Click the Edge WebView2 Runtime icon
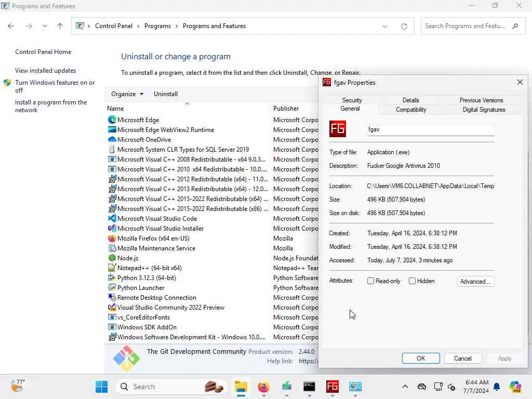Image resolution: width=532 pixels, height=399 pixels. coord(112,129)
